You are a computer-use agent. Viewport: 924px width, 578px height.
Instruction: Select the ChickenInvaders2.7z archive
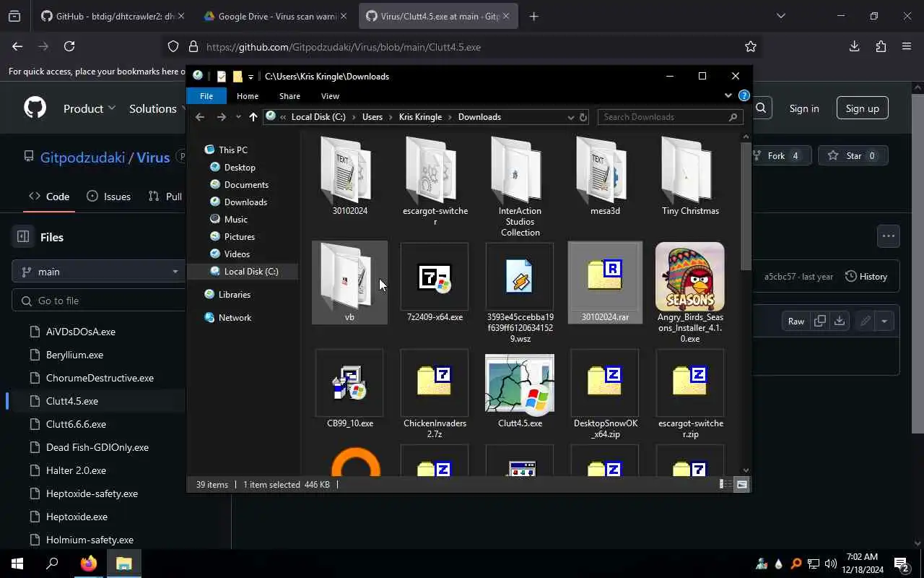pyautogui.click(x=435, y=394)
